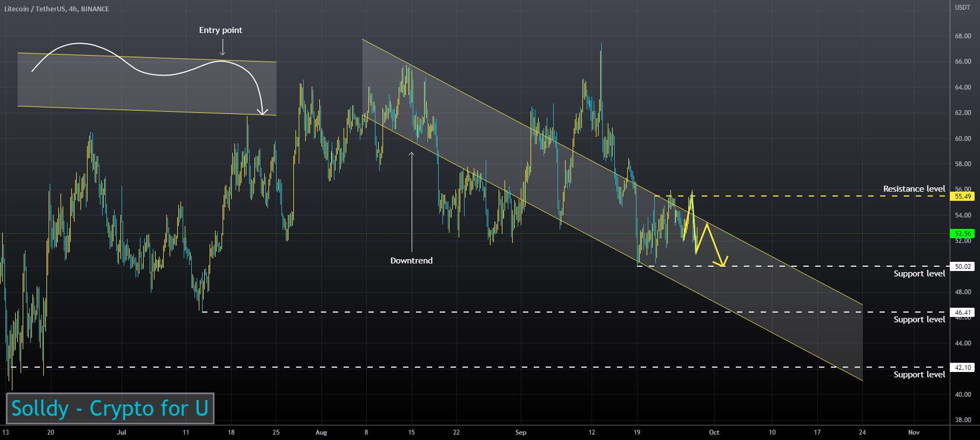This screenshot has height=440, width=980.
Task: Click the '20' date label on time axis
Action: coord(51,432)
